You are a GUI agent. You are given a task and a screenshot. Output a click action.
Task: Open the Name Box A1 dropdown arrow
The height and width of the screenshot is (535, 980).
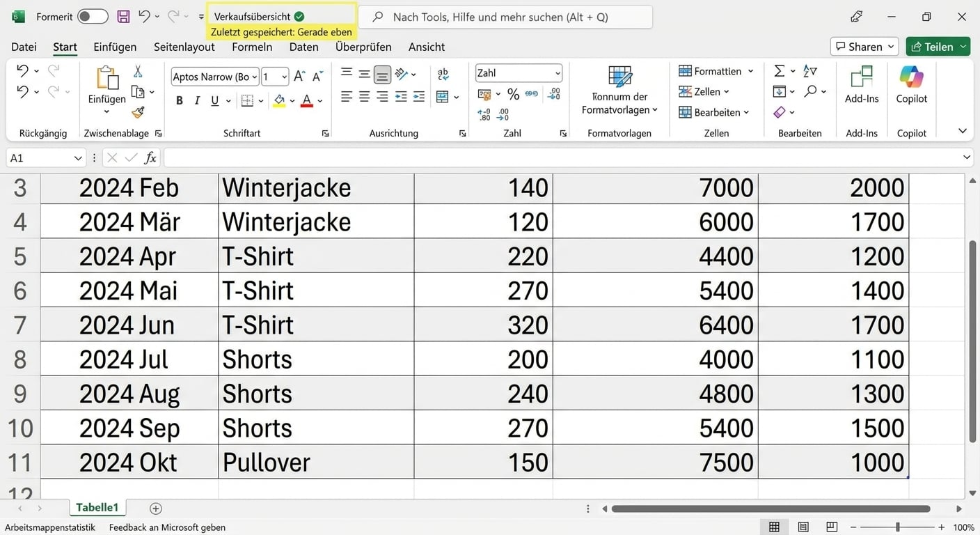[x=78, y=158]
